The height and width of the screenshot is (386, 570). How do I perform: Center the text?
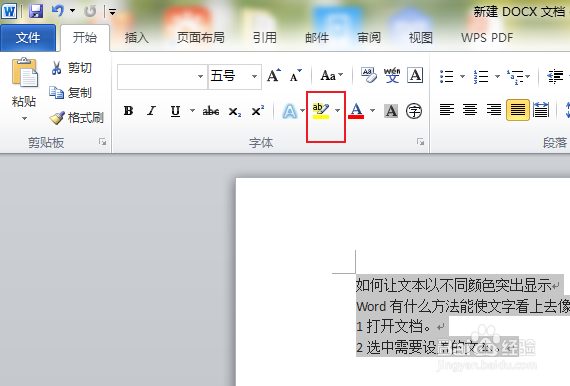[470, 110]
